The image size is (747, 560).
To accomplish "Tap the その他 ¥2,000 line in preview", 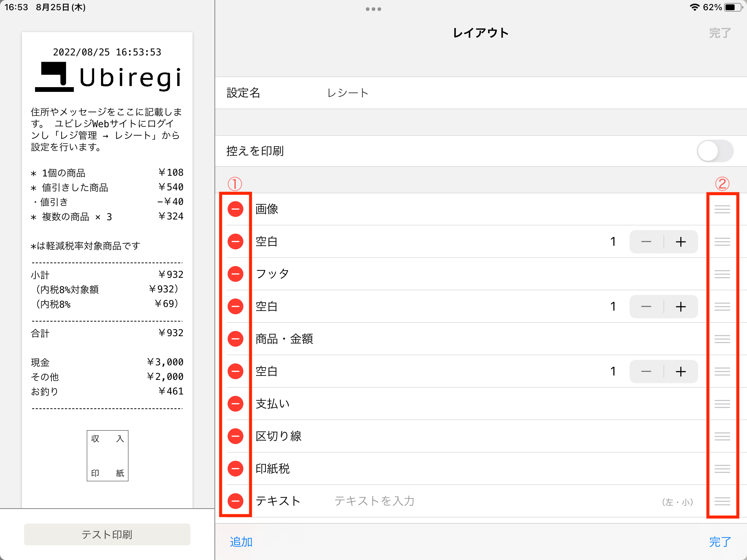I will (x=107, y=377).
